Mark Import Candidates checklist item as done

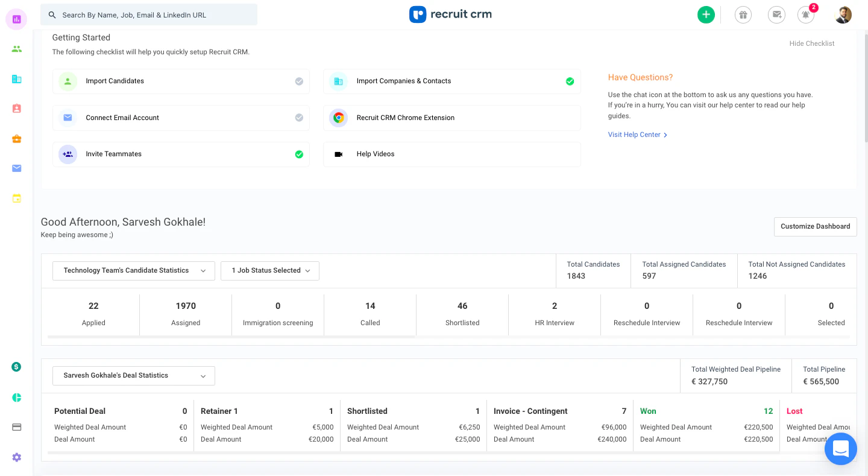(x=299, y=81)
